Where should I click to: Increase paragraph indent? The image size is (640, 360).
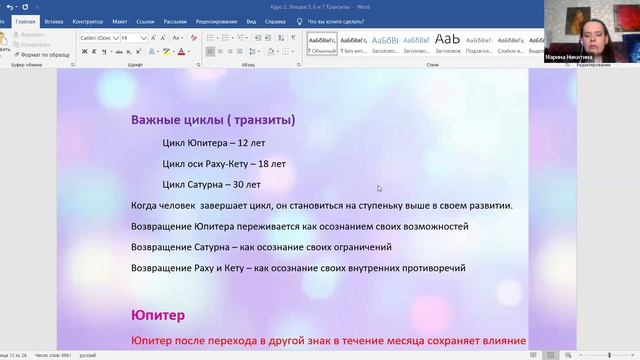(268, 38)
